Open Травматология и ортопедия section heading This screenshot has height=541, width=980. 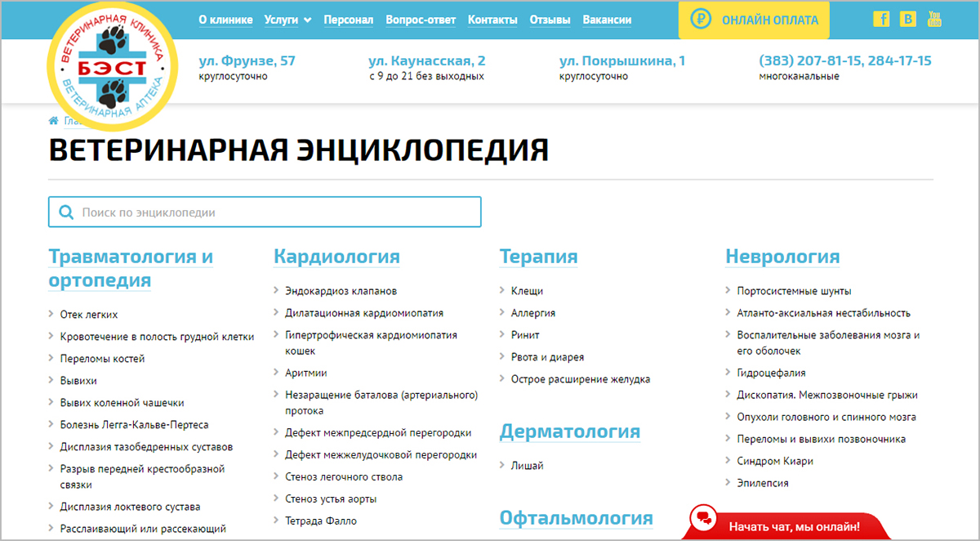tap(131, 268)
